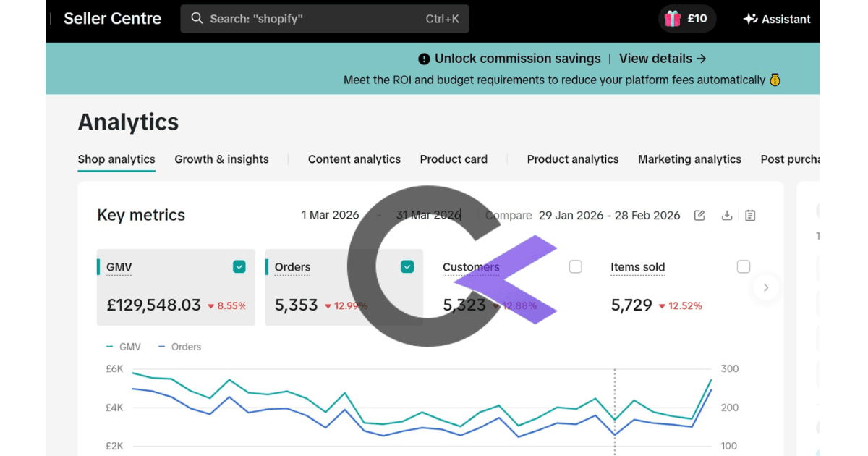Open the Assistant

[x=777, y=19]
